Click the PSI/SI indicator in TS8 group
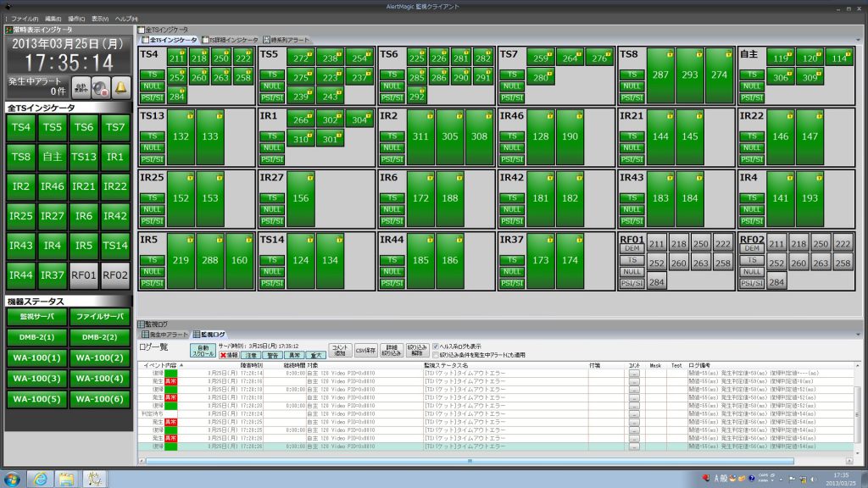Viewport: 868px width, 488px height. coord(632,98)
